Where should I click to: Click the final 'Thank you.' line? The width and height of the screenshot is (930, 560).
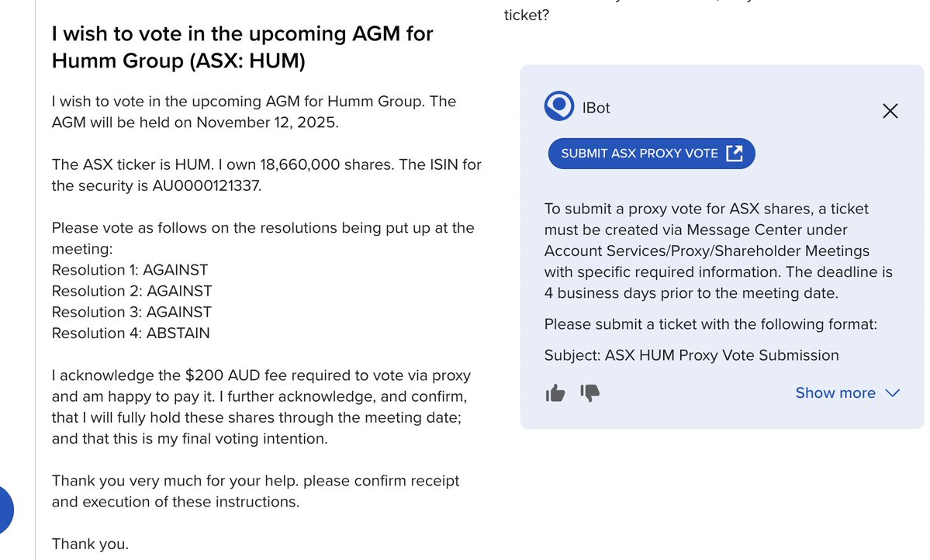click(x=90, y=544)
